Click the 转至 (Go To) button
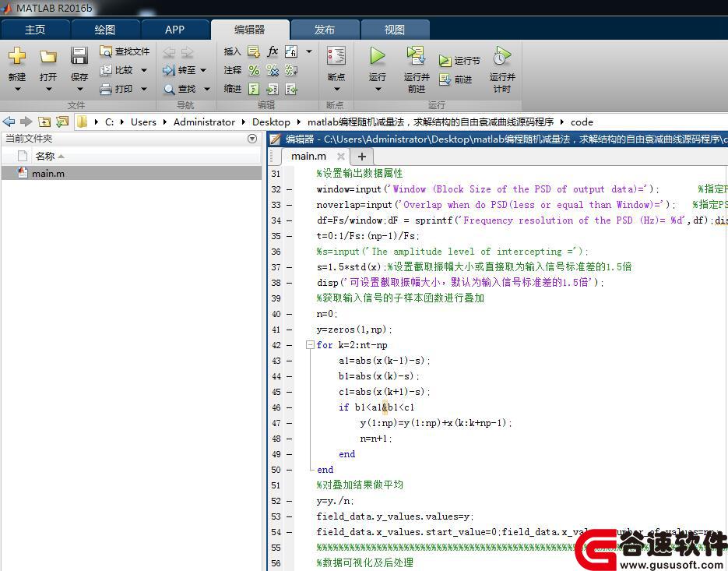Viewport: 728px width, 571px height. 179,70
